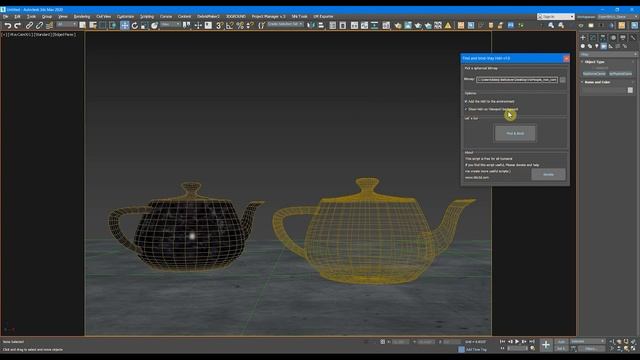The width and height of the screenshot is (640, 360).
Task: Click the viewport label in top-left corner
Action: 39,35
